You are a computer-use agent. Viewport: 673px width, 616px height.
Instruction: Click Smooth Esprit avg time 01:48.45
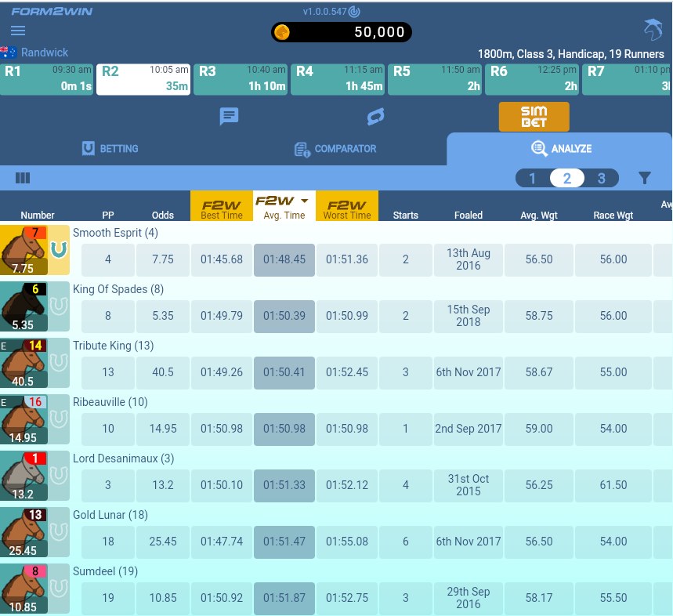284,259
